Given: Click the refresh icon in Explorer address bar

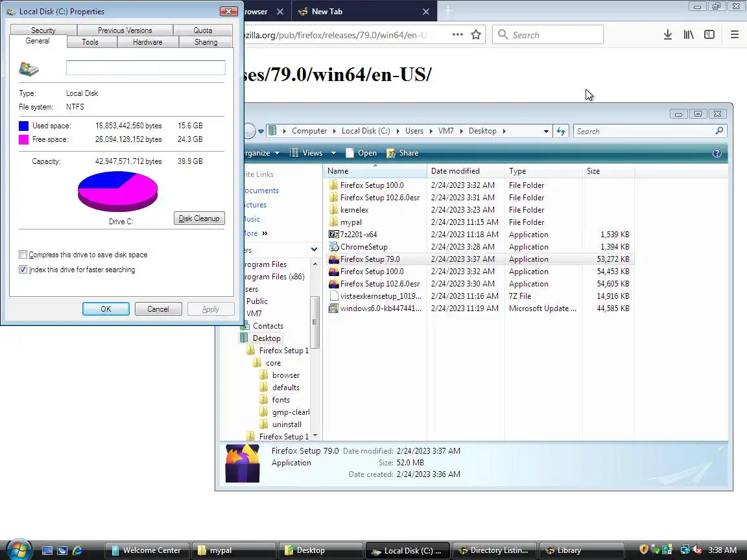Looking at the screenshot, I should tap(561, 131).
